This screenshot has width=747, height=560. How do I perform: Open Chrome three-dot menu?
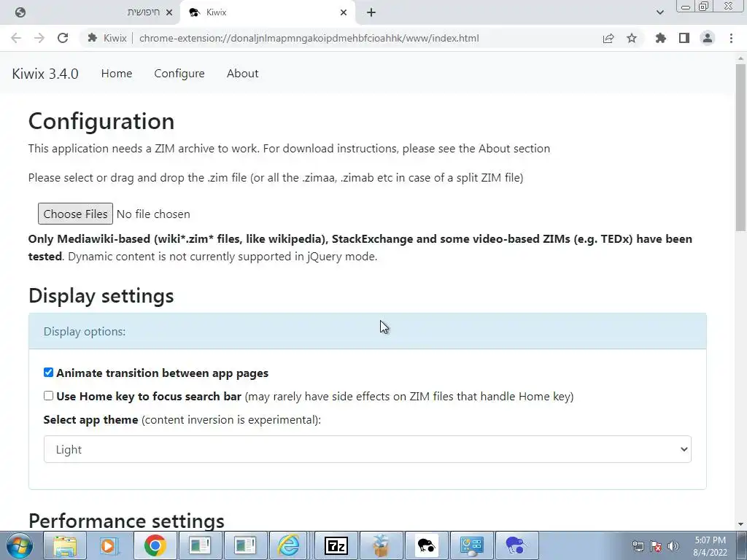pyautogui.click(x=731, y=38)
